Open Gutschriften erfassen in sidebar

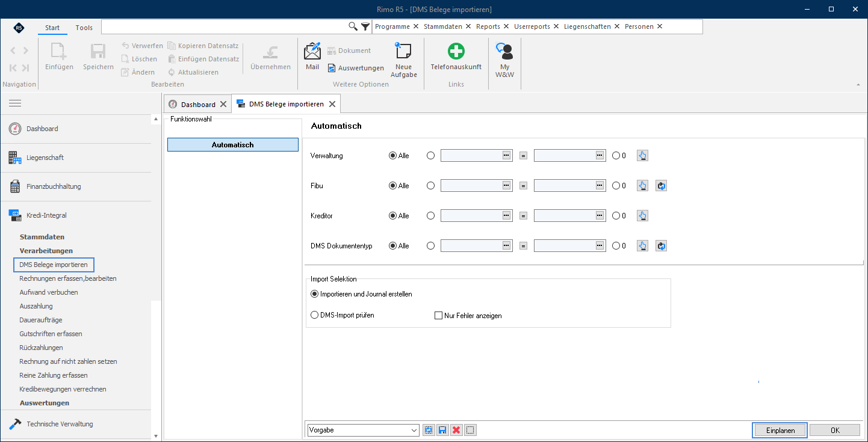pyautogui.click(x=51, y=334)
